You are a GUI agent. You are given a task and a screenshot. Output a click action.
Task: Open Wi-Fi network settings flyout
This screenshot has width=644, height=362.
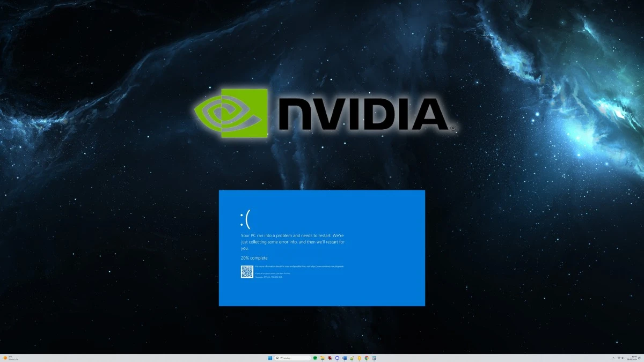[x=619, y=358]
